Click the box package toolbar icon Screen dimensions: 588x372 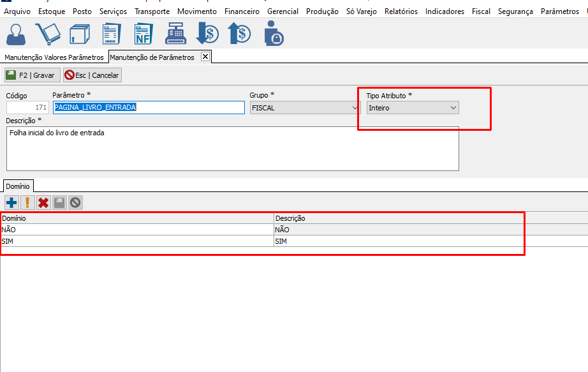click(79, 33)
